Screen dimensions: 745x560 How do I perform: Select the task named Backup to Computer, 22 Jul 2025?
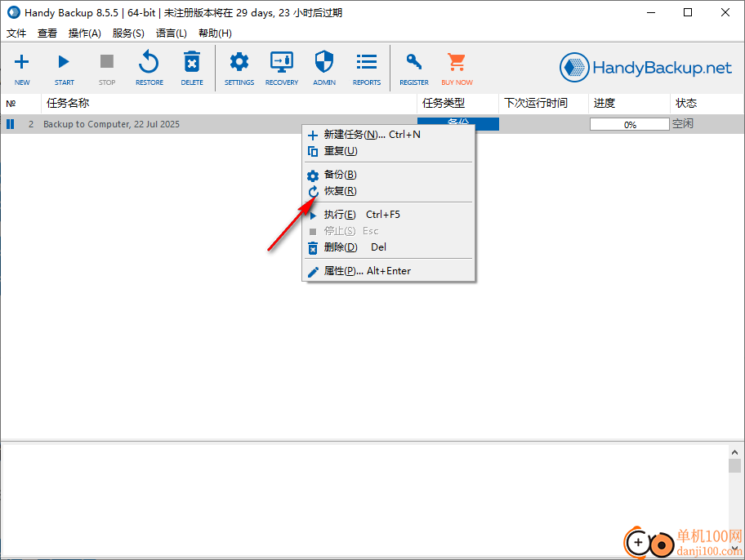tap(112, 124)
